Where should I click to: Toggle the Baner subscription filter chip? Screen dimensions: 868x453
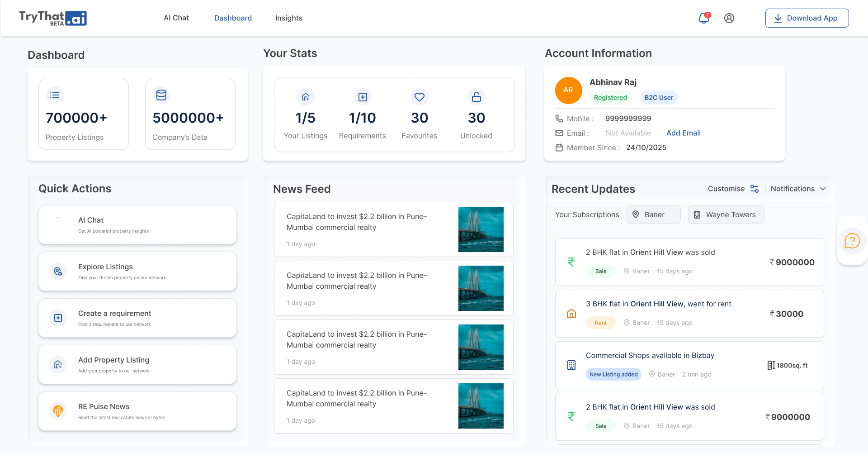point(653,215)
